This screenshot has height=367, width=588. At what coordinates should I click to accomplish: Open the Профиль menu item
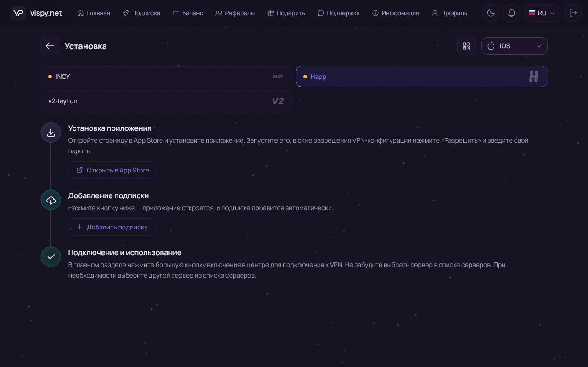[449, 13]
